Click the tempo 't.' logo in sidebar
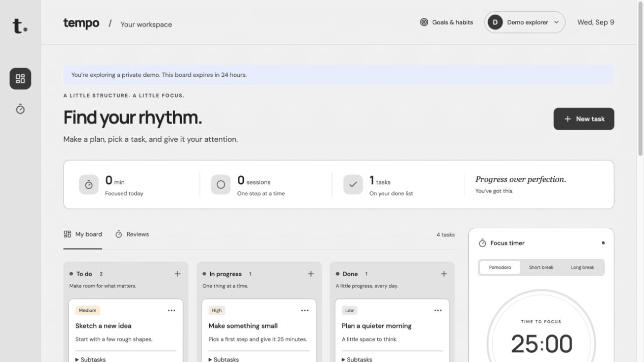This screenshot has height=362, width=644. pos(20,26)
